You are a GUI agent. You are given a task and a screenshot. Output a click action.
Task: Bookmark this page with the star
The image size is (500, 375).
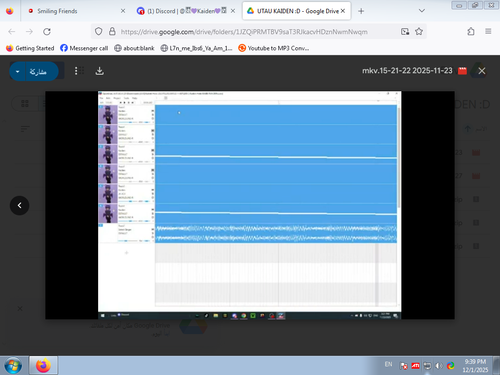pos(419,32)
